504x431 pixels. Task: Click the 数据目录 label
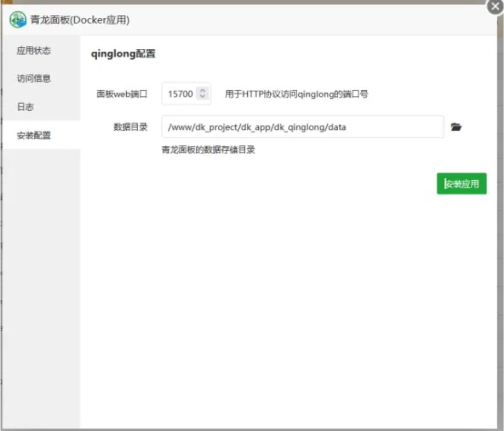[x=130, y=127]
